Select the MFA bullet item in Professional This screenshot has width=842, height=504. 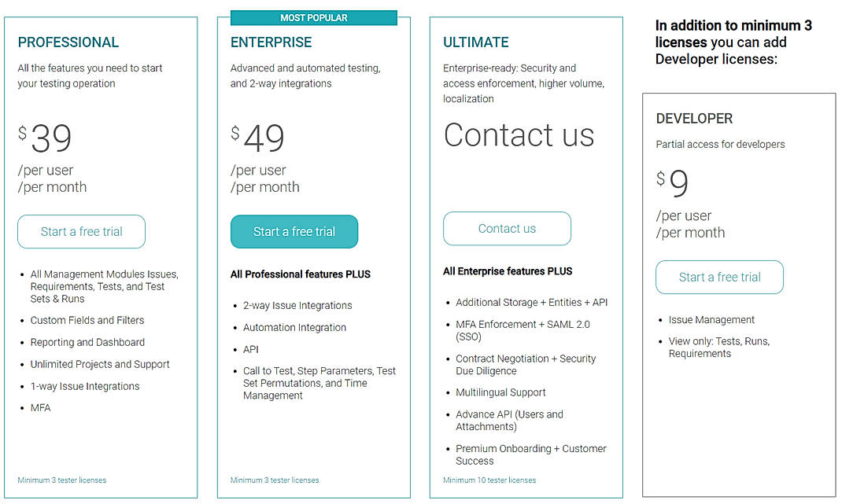tap(39, 407)
